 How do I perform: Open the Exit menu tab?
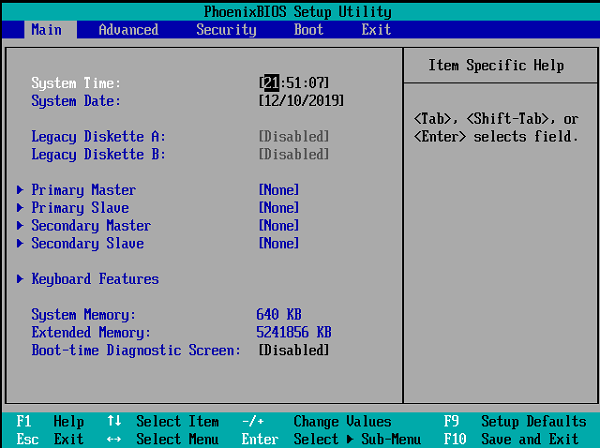pos(376,30)
